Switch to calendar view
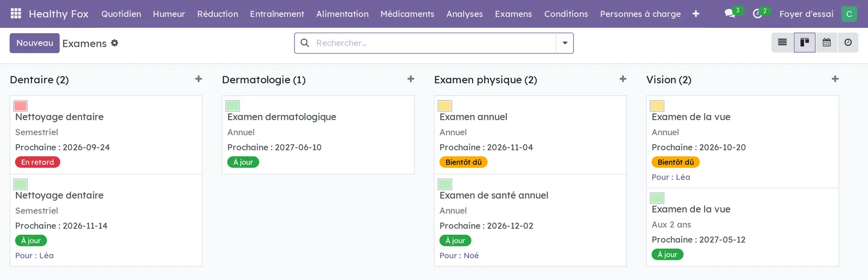 pyautogui.click(x=826, y=42)
